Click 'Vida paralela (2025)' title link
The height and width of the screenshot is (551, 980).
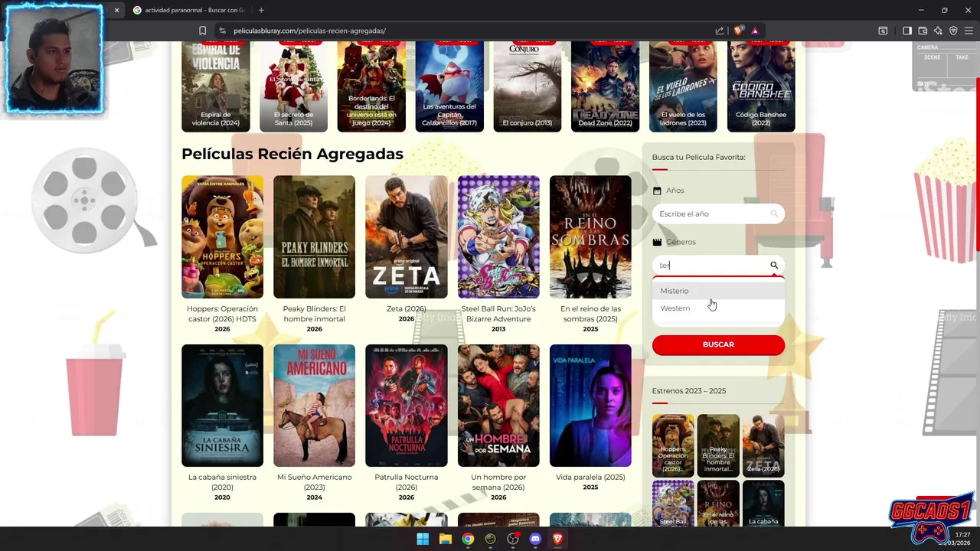point(590,477)
